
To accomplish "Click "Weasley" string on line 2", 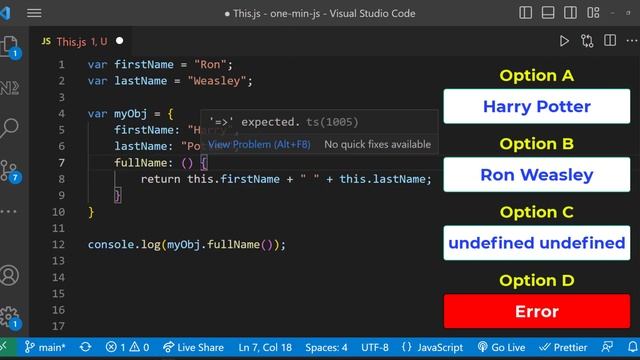I will [217, 81].
